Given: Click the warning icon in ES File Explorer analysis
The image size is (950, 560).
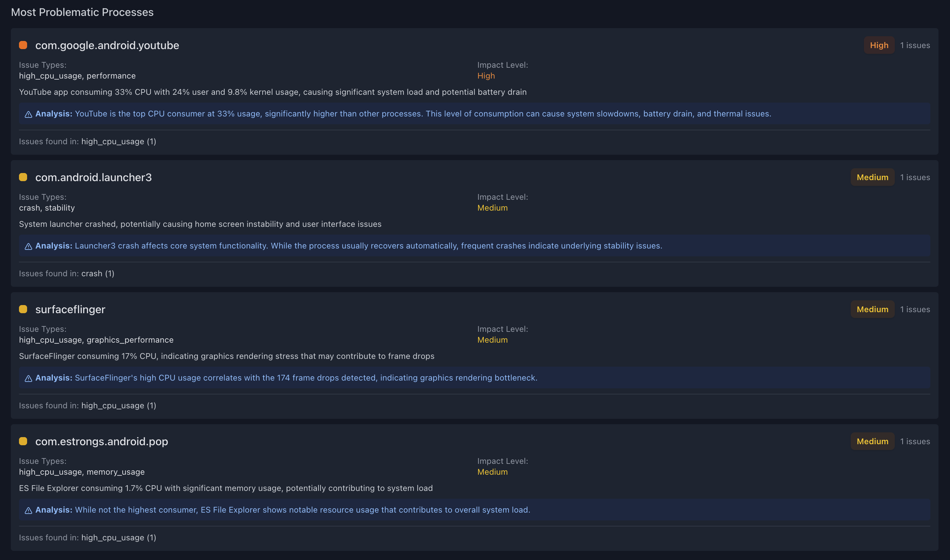Looking at the screenshot, I should (x=28, y=511).
